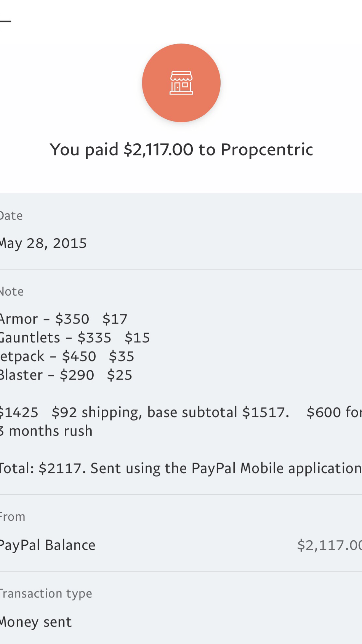The height and width of the screenshot is (644, 362).
Task: Tap the orange storefront merchant icon
Action: 181,83
